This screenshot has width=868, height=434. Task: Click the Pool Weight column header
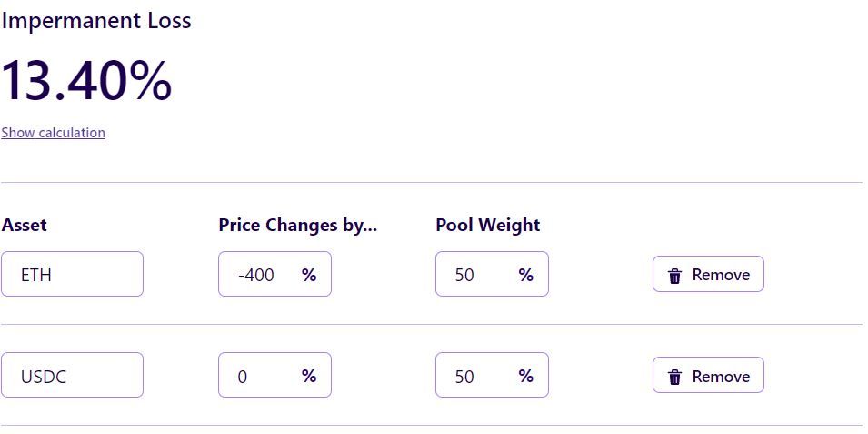(x=487, y=225)
